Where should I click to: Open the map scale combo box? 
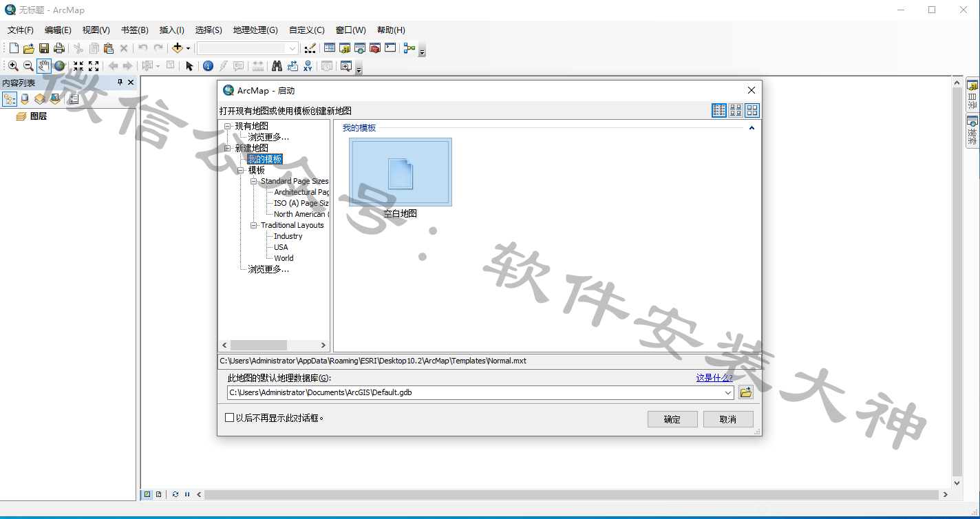pyautogui.click(x=248, y=48)
